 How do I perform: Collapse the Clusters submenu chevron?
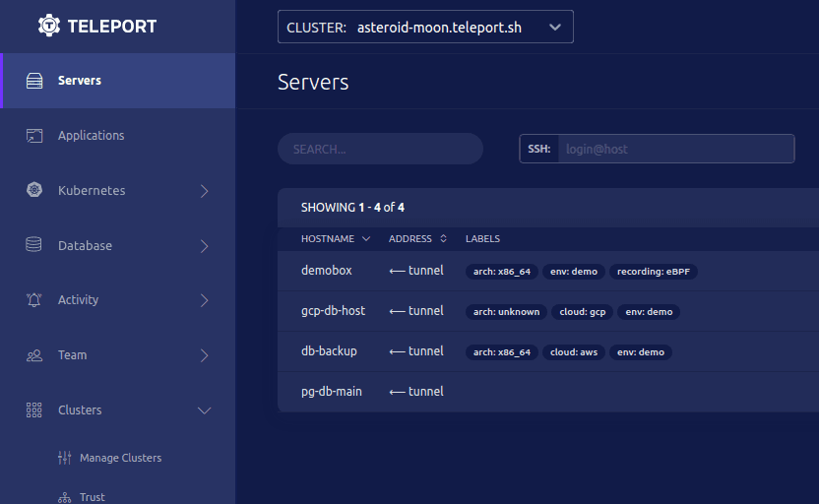click(x=204, y=410)
